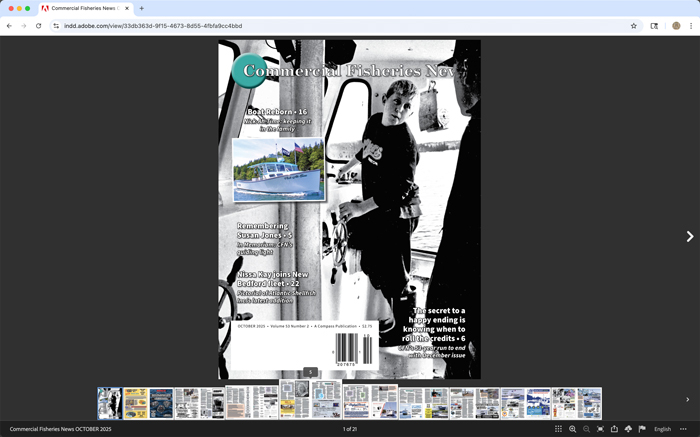Screen dimensions: 700x437
Task: Click the report abuse flag icon
Action: pyautogui.click(x=641, y=429)
